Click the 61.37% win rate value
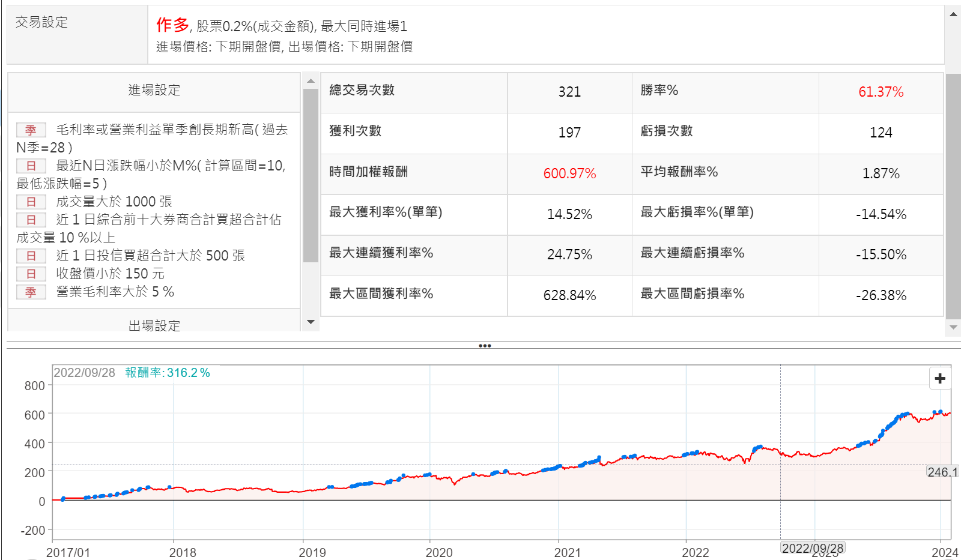961x560 pixels. coord(881,92)
